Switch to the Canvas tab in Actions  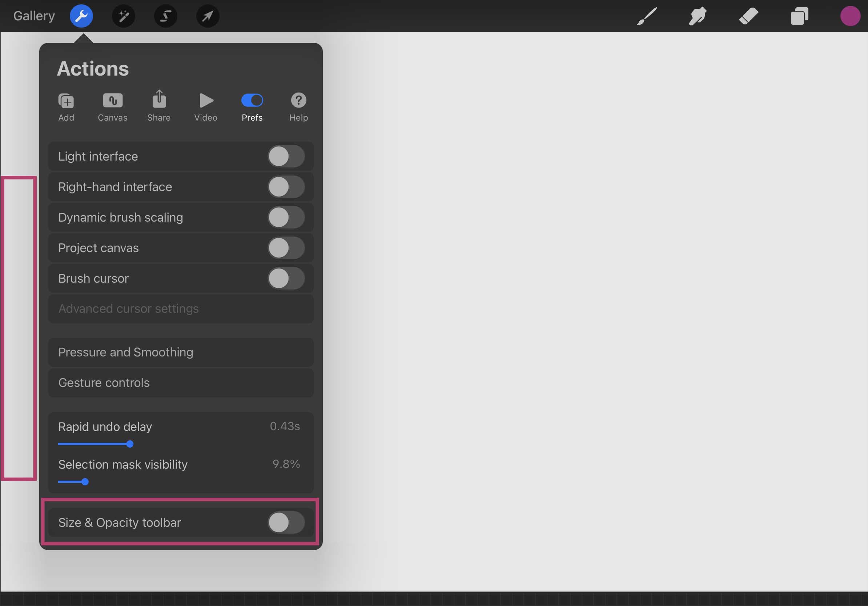pyautogui.click(x=112, y=106)
